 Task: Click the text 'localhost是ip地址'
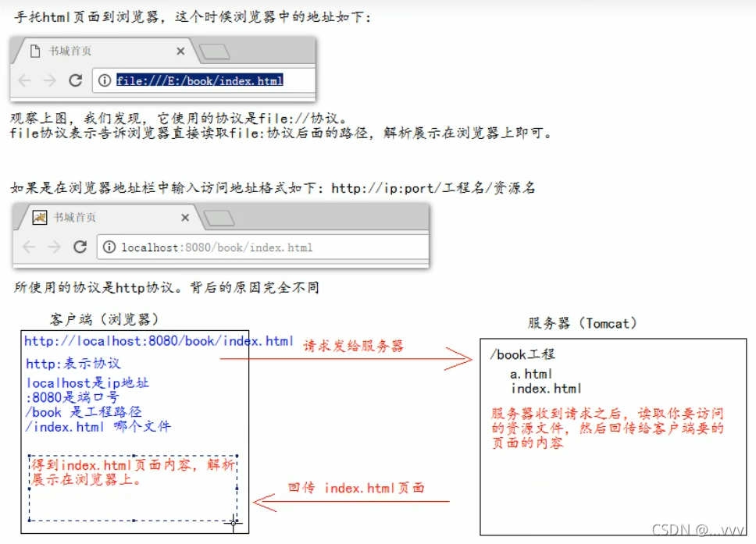point(87,383)
